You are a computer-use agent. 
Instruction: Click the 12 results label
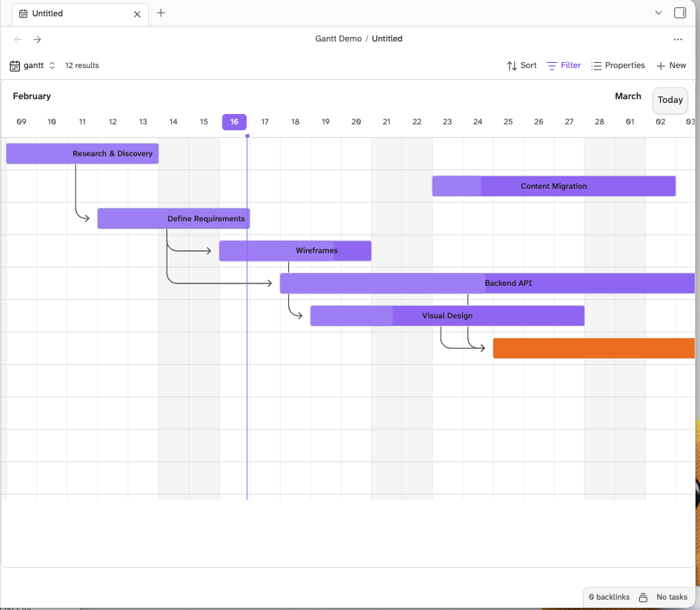coord(81,65)
